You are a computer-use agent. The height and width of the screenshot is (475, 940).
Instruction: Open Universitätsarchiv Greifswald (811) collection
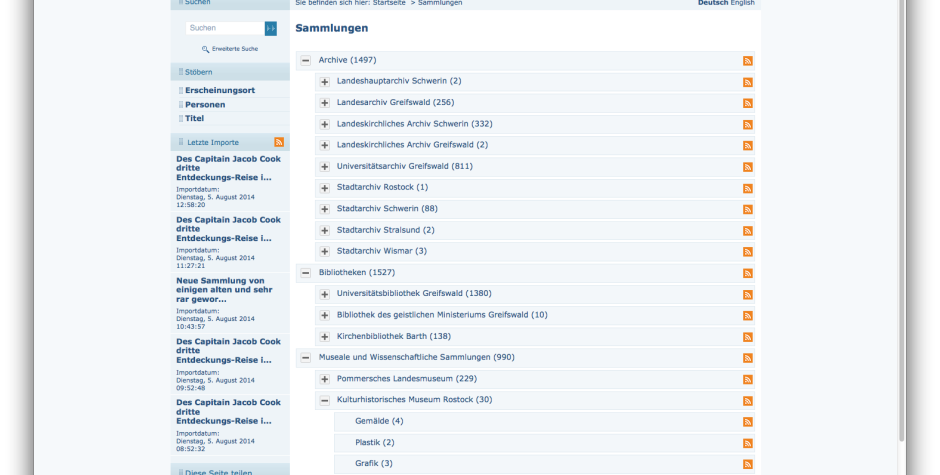(x=405, y=166)
